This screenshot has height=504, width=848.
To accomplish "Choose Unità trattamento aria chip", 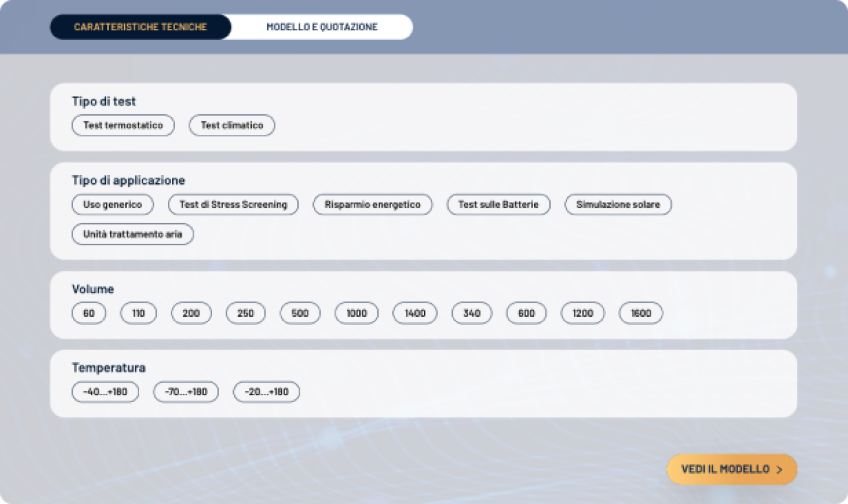I will 132,234.
